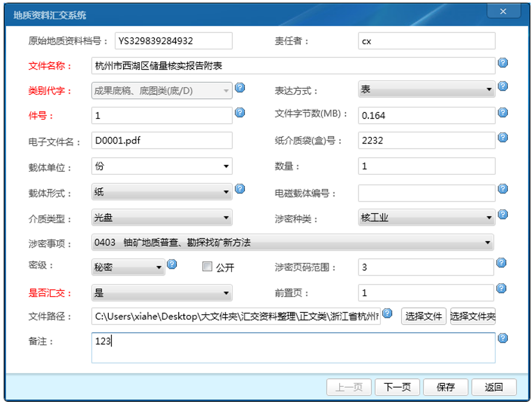532x405 pixels.
Task: Open the 密级 dropdown showing 秘密
Action: (x=128, y=267)
